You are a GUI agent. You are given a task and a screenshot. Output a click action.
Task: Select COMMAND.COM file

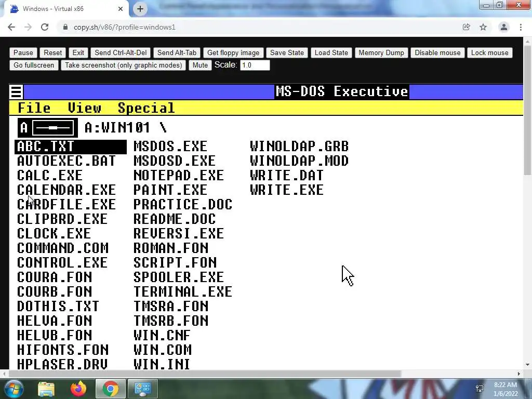point(63,248)
